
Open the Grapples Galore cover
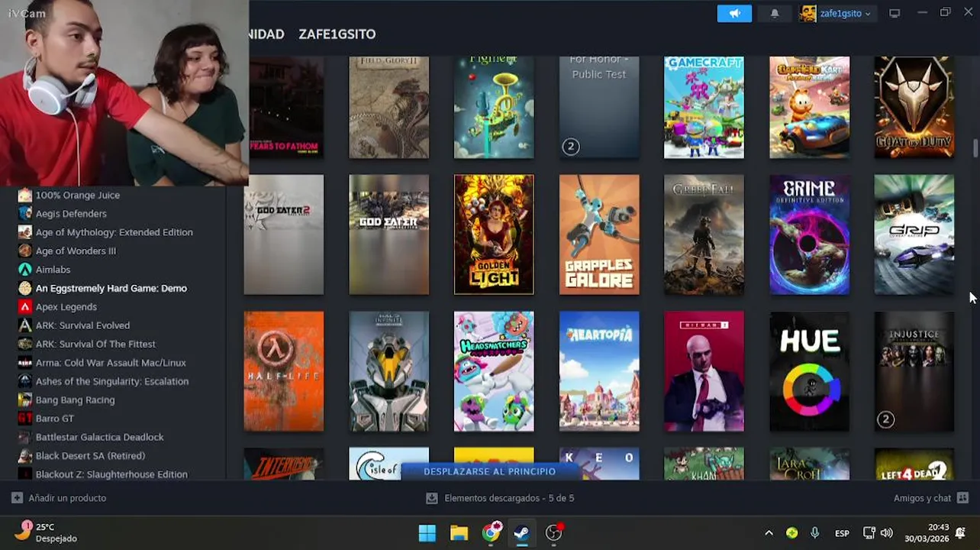click(599, 235)
